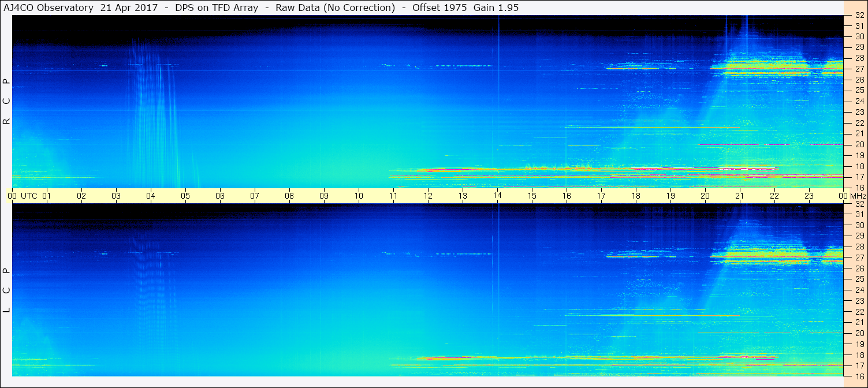Click the 18 MHz label of RCP panel
868x388 pixels.
(859, 166)
